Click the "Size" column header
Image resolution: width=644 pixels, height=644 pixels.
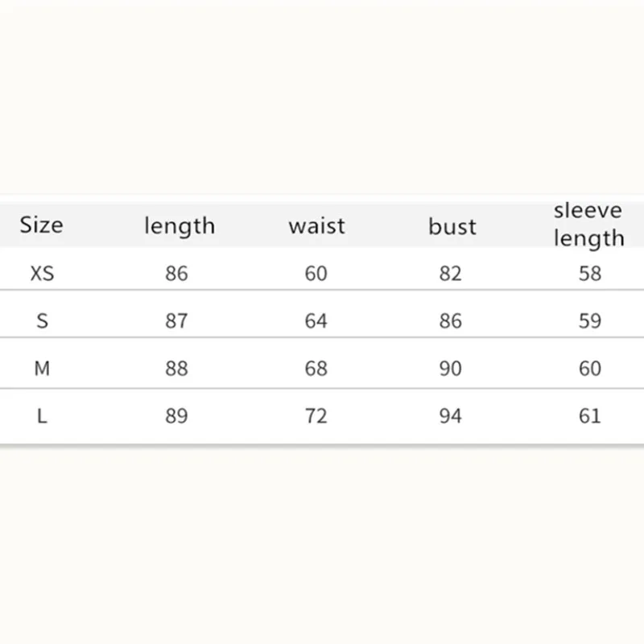[x=41, y=225]
